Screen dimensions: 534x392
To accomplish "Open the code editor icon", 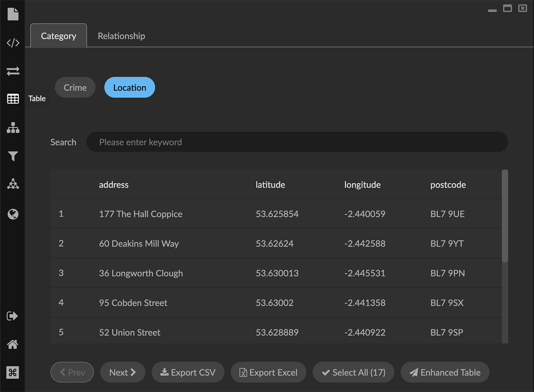I will (13, 43).
